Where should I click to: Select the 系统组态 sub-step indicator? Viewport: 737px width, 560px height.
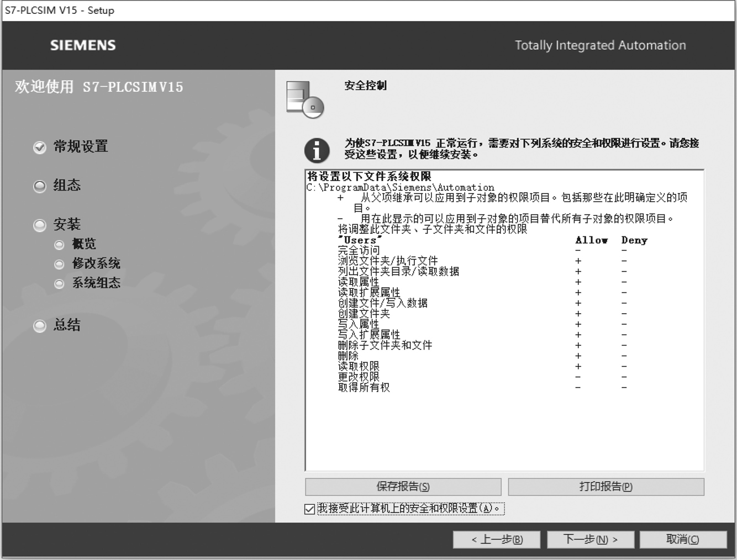pos(60,284)
